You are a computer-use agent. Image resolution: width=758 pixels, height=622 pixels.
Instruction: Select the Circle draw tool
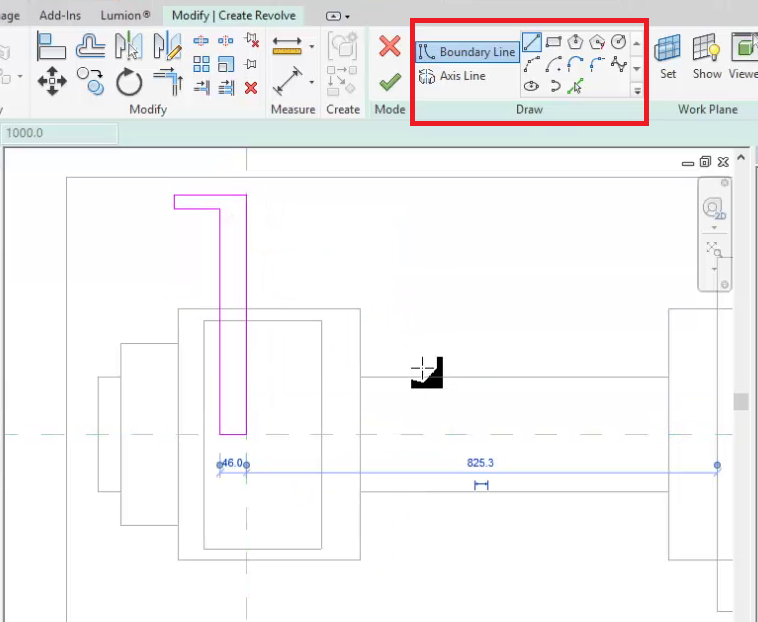click(618, 42)
